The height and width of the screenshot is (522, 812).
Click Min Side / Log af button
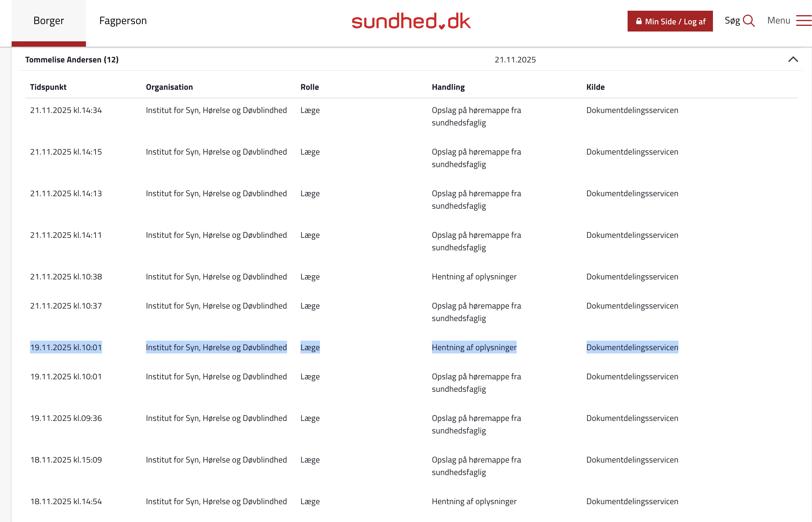coord(675,21)
